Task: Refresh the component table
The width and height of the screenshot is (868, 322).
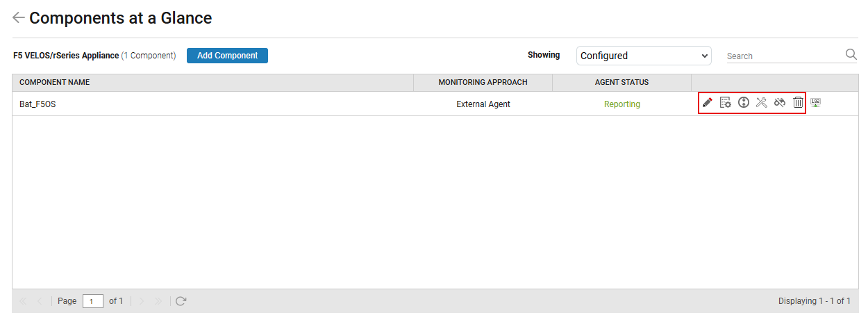Action: click(181, 301)
